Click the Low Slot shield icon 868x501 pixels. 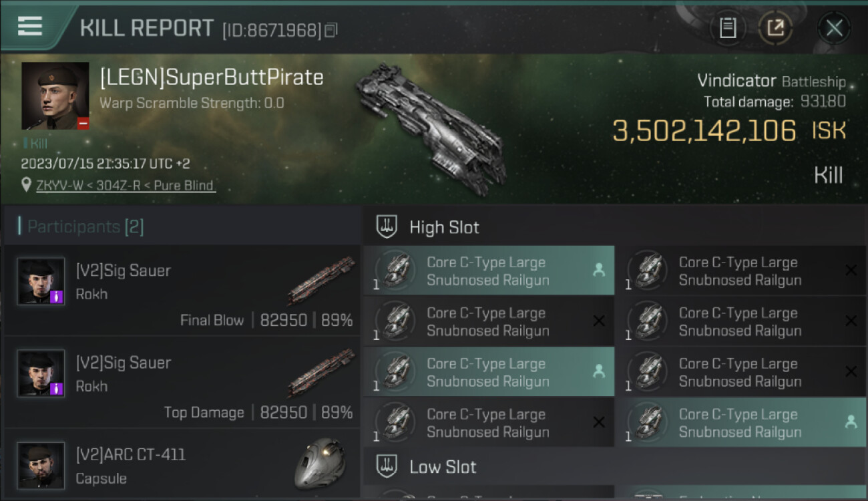tap(387, 466)
